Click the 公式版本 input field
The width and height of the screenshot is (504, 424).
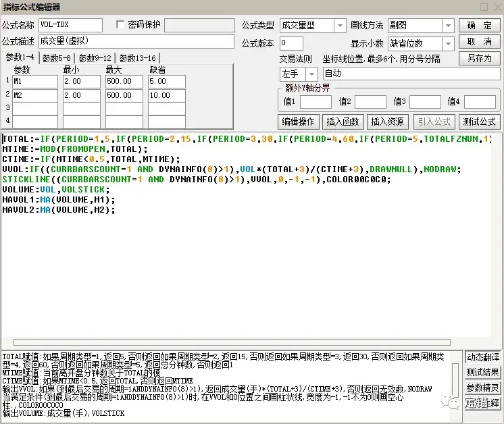pos(291,43)
